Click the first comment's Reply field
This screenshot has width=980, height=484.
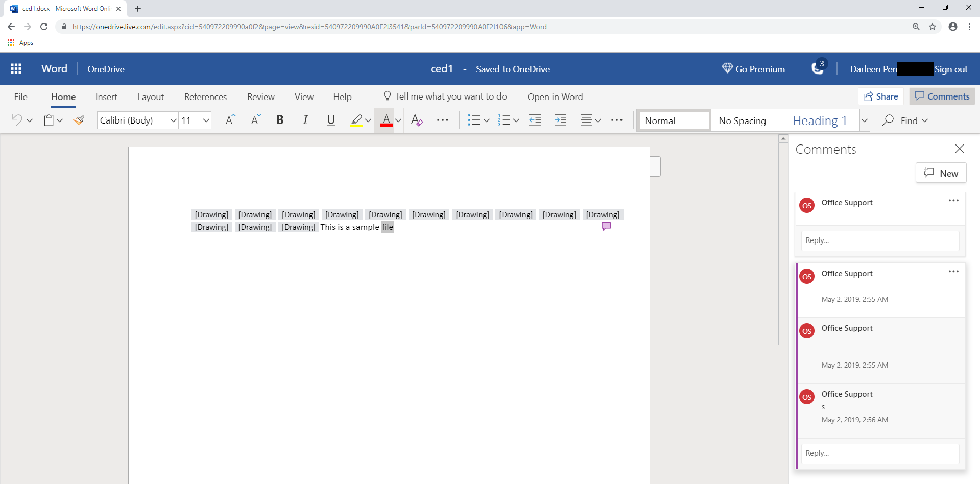pyautogui.click(x=880, y=240)
